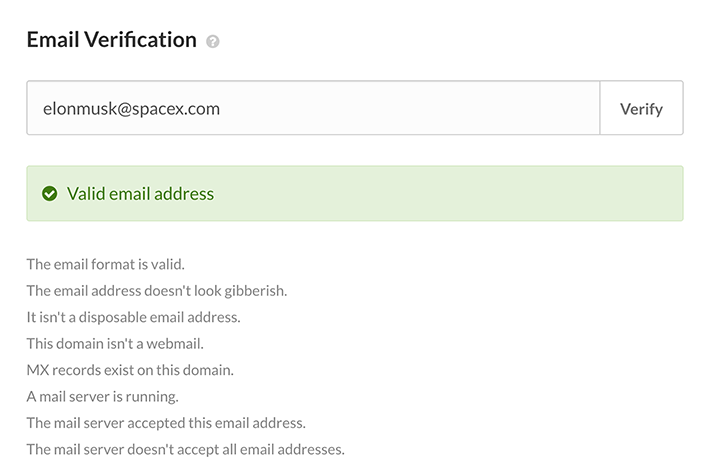
Task: Select the email format is valid line
Action: tap(106, 264)
